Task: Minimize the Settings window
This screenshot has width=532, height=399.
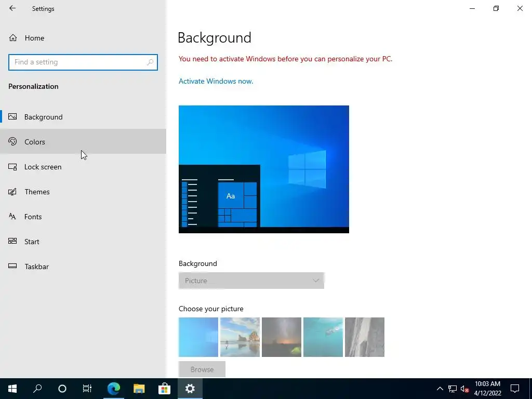Action: click(472, 8)
